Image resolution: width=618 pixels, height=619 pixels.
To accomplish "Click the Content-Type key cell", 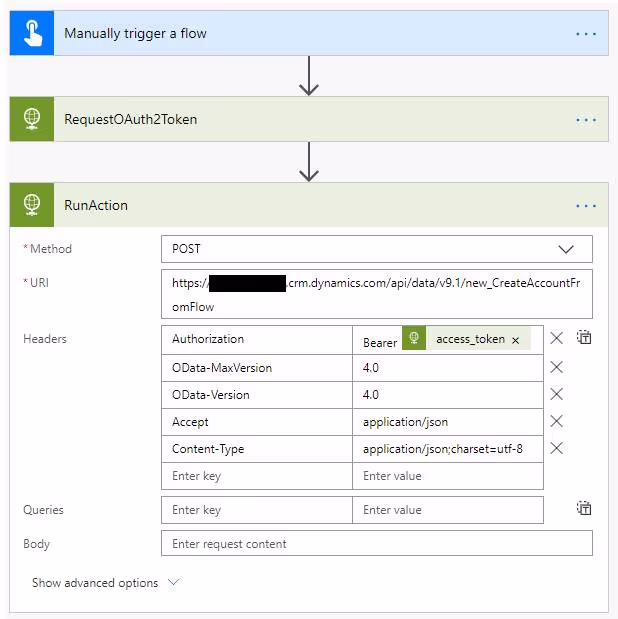I will point(257,449).
